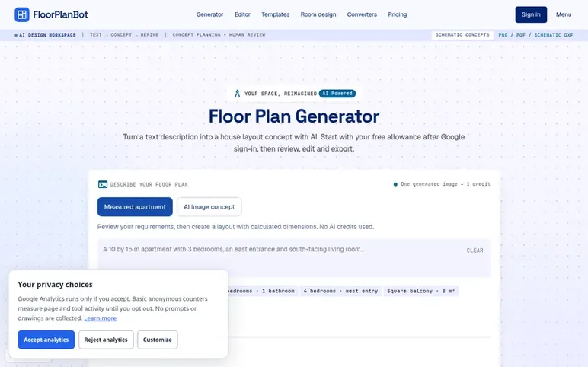The height and width of the screenshot is (367, 588).
Task: Click the terminal icon beside DESCRIBE YOUR FLOOR PLAN
Action: [102, 184]
